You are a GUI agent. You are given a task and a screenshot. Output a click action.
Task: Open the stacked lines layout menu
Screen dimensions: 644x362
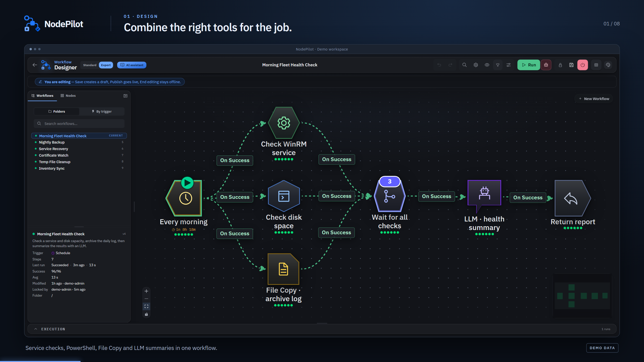coord(596,65)
